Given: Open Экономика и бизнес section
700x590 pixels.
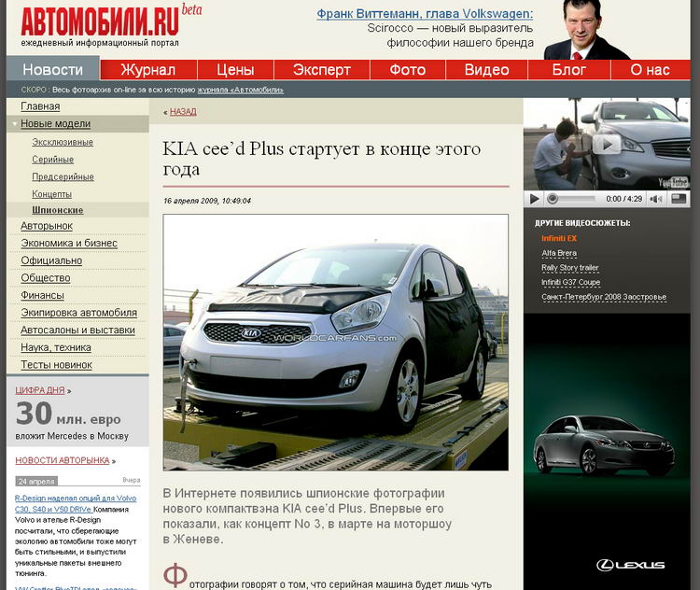Looking at the screenshot, I should tap(69, 243).
